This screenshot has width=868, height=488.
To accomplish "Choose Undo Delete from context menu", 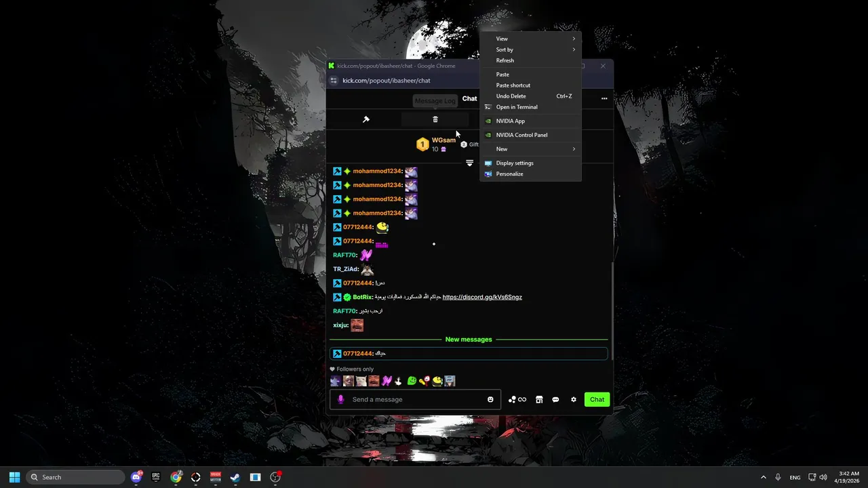I will [530, 96].
